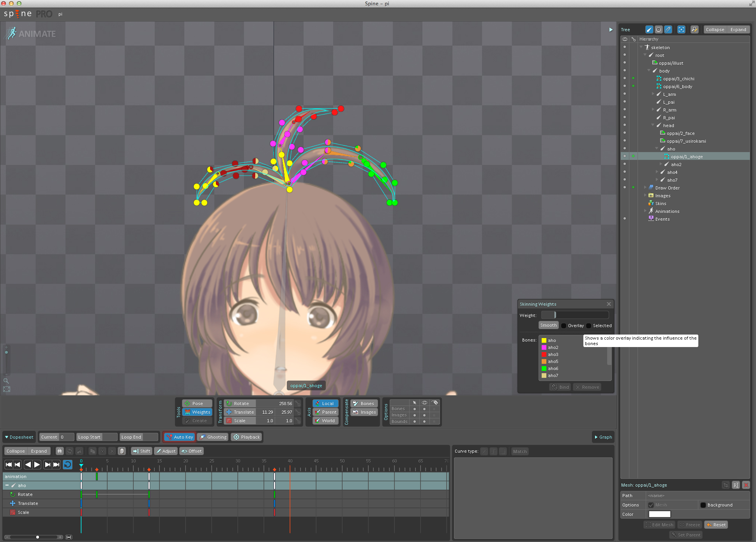Click the fit-to-screen icon in viewport

tap(7, 389)
